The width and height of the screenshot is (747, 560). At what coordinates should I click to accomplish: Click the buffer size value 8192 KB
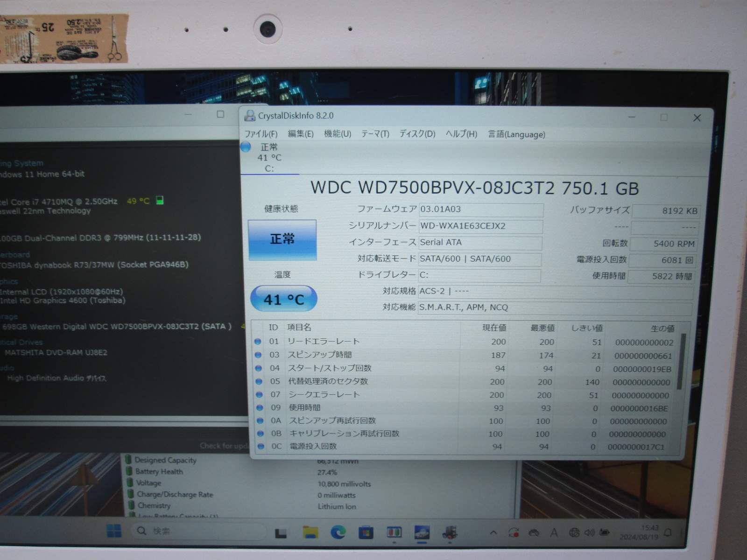click(666, 211)
